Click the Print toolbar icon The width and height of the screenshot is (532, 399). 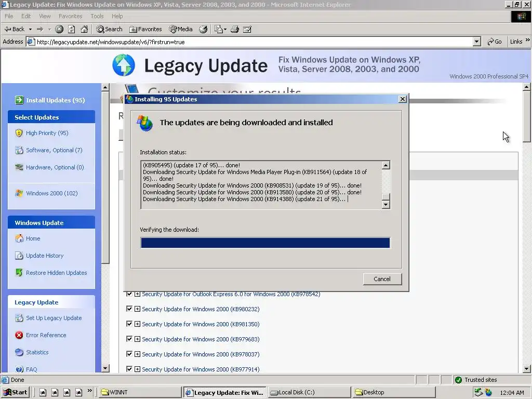[x=235, y=29]
